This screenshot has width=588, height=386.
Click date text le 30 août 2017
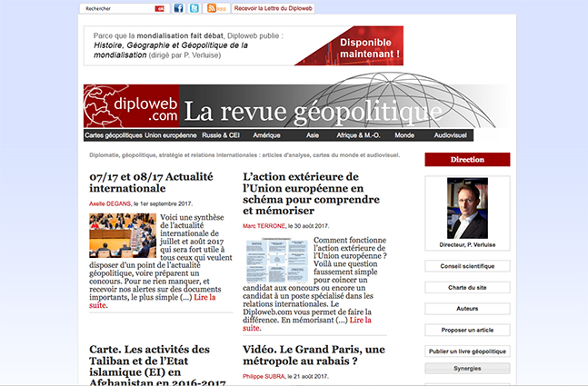pyautogui.click(x=308, y=226)
